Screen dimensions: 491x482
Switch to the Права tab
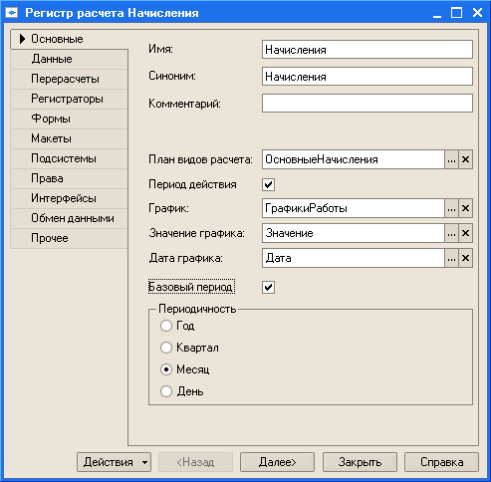(69, 179)
